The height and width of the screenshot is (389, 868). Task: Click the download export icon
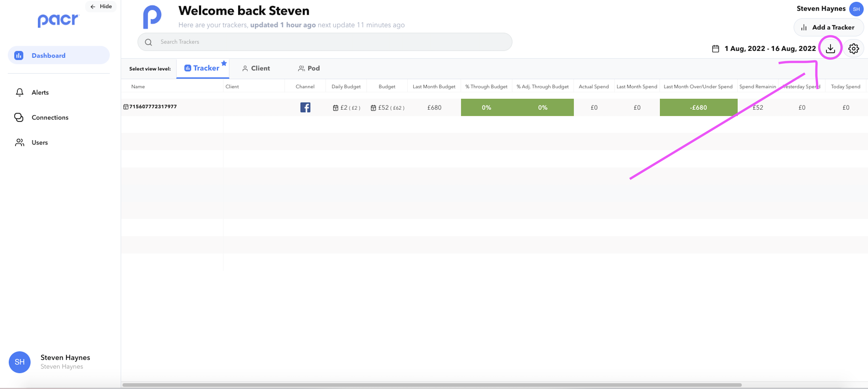coord(830,49)
